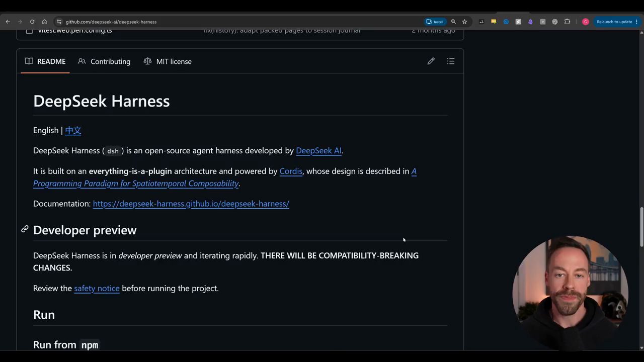This screenshot has width=644, height=362.
Task: Edit the README with the pencil icon
Action: point(431,61)
